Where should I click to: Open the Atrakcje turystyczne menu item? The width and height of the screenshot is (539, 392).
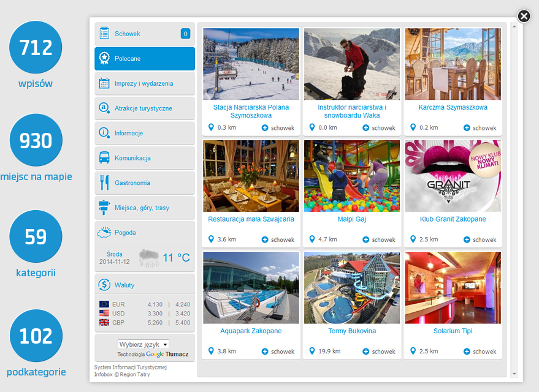(143, 108)
